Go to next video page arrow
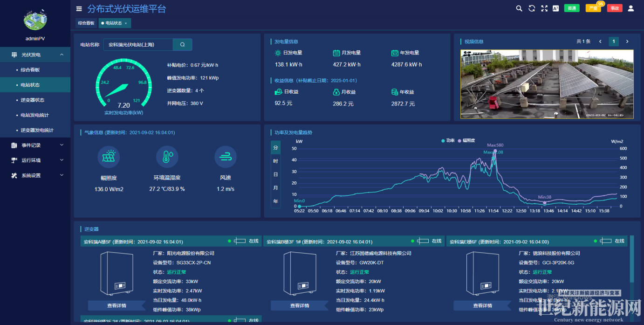 click(627, 41)
